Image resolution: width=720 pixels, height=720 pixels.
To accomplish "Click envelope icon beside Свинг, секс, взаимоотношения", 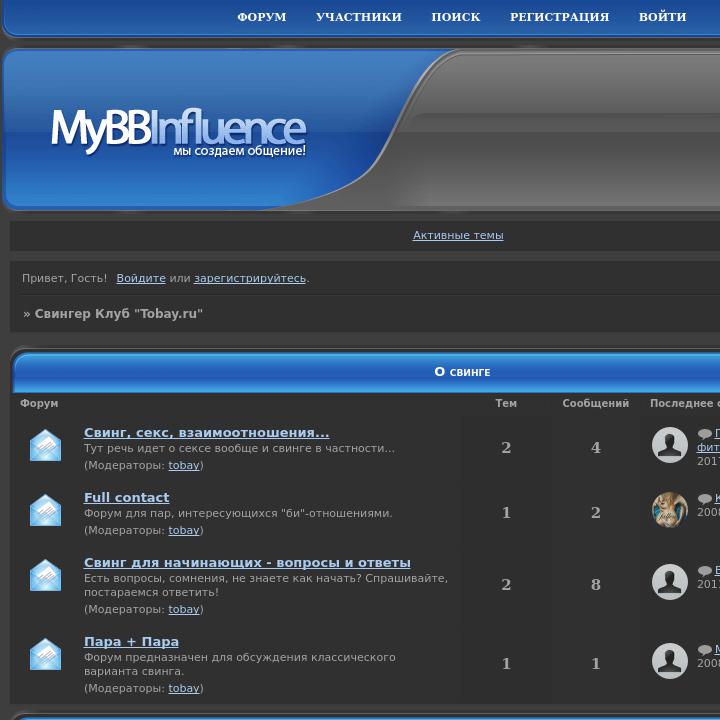I will click(x=45, y=445).
